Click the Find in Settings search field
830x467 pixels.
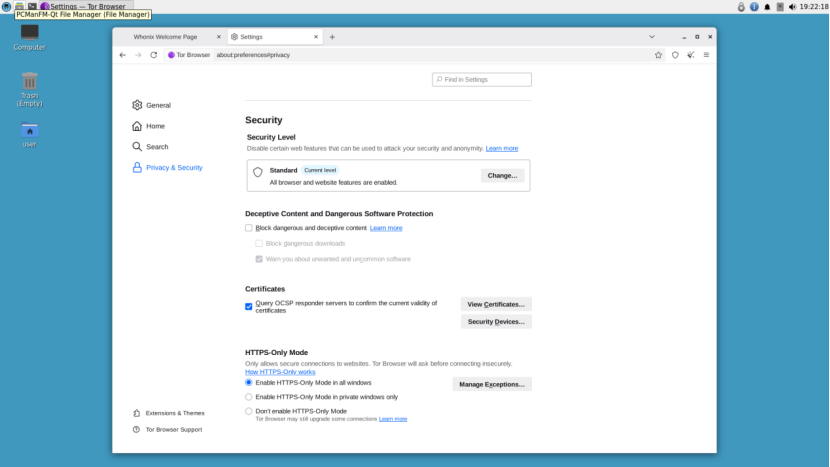click(x=482, y=79)
